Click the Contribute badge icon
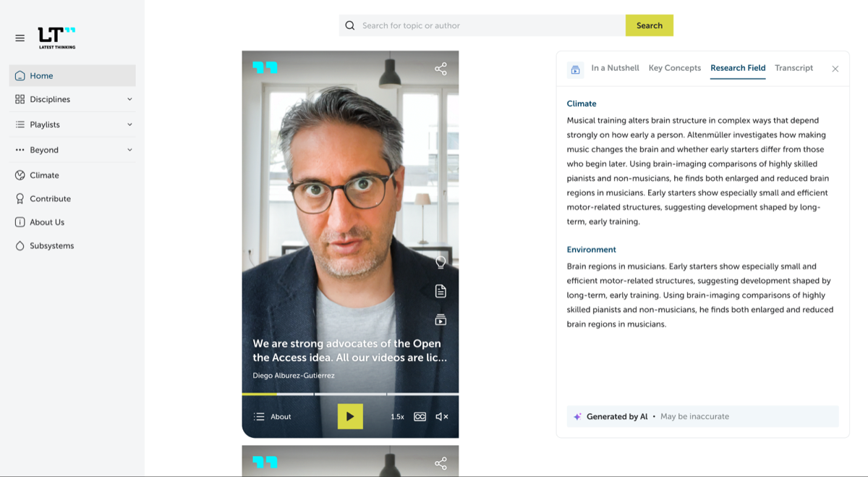The height and width of the screenshot is (477, 868). (x=20, y=198)
